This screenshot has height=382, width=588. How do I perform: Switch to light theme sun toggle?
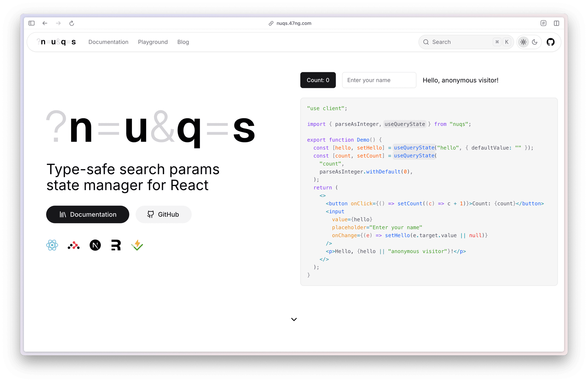pyautogui.click(x=523, y=42)
